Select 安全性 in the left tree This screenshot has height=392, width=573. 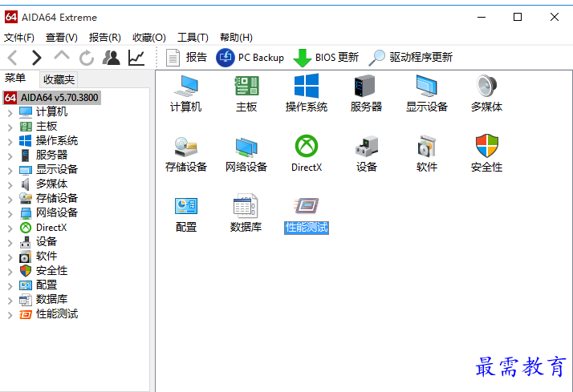51,270
